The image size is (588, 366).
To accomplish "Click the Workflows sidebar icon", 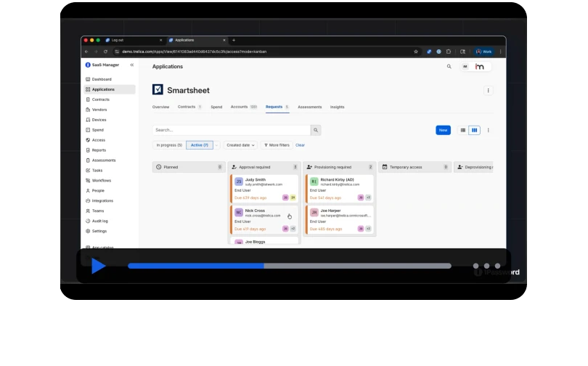I will pos(88,180).
